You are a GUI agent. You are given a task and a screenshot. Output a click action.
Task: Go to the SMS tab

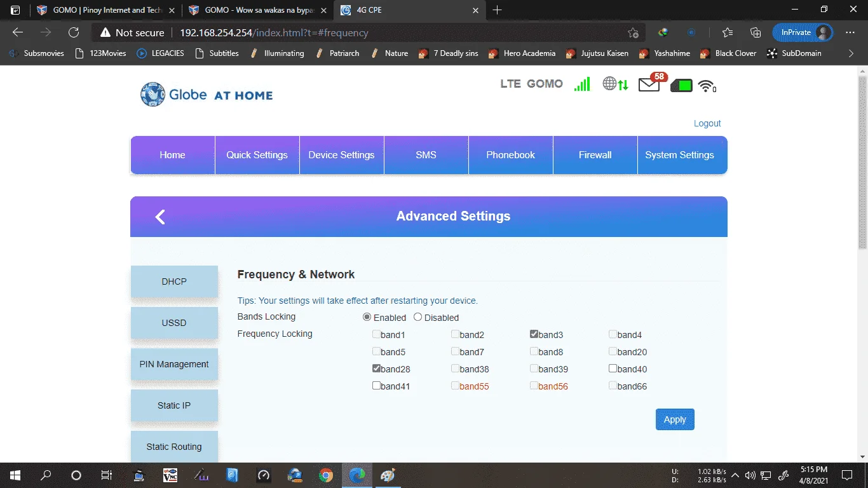[x=426, y=155]
